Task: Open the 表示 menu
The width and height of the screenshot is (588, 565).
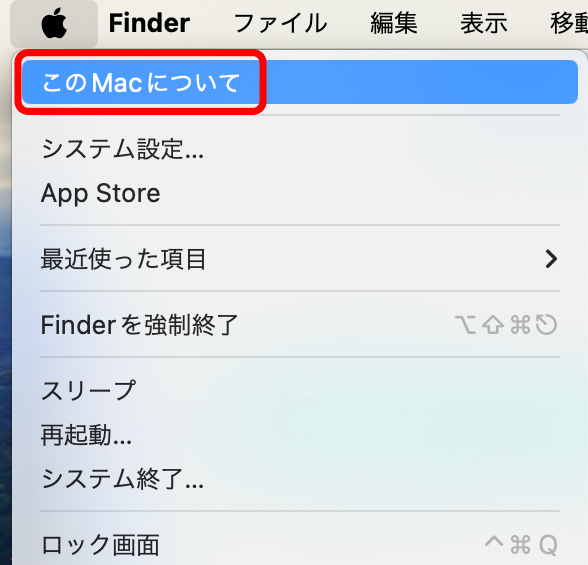Action: pos(484,23)
